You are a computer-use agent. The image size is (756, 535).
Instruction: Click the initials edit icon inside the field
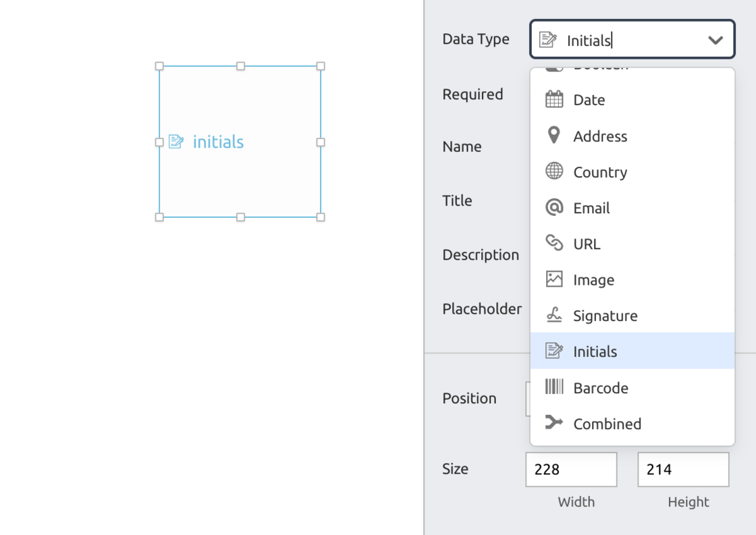pos(176,142)
